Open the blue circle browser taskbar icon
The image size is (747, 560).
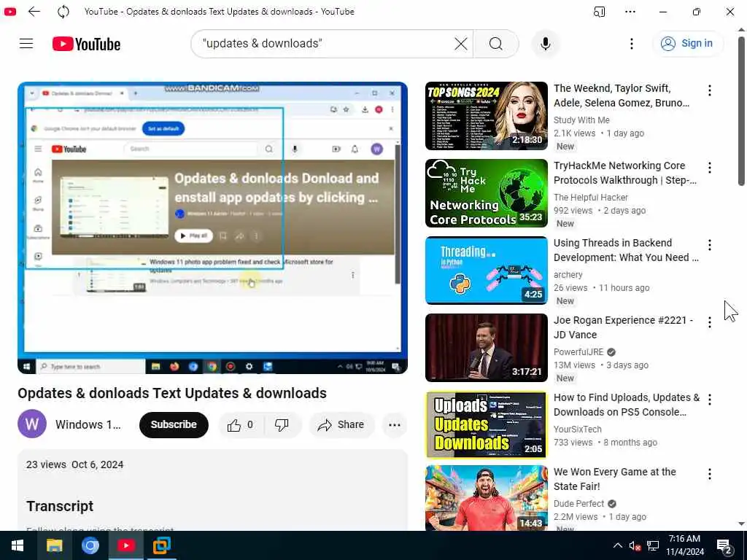tap(90, 545)
